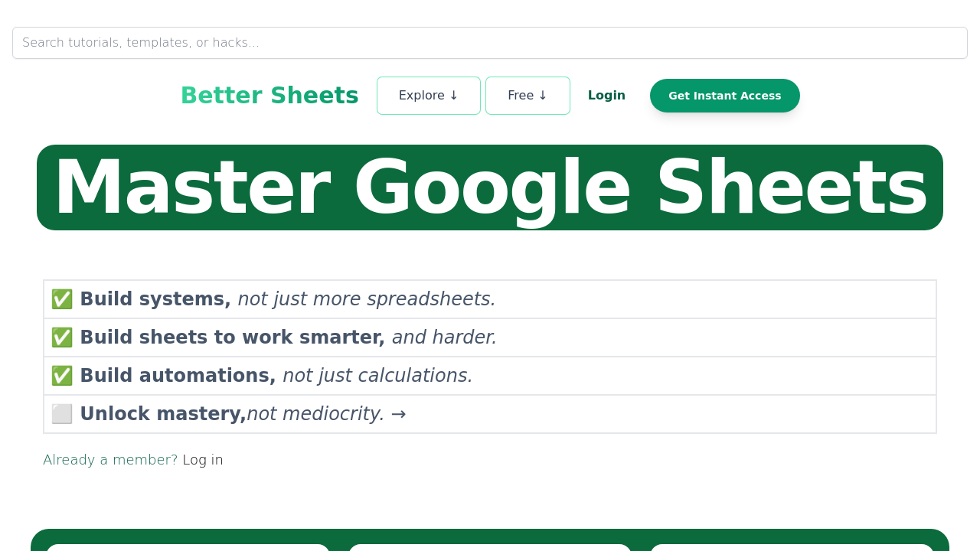Click the green checkmark on Build systems row
The width and height of the screenshot is (980, 551).
pyautogui.click(x=64, y=298)
